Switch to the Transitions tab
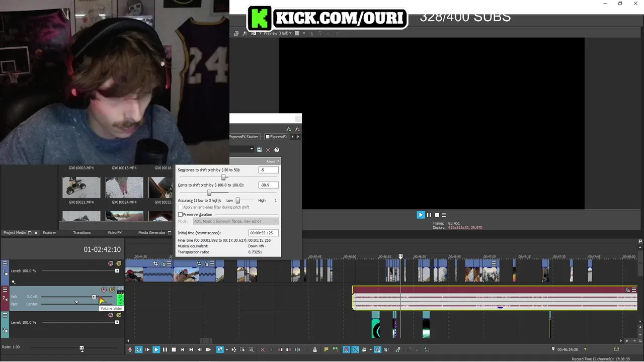Viewport: 644px width, 362px height. [82, 233]
